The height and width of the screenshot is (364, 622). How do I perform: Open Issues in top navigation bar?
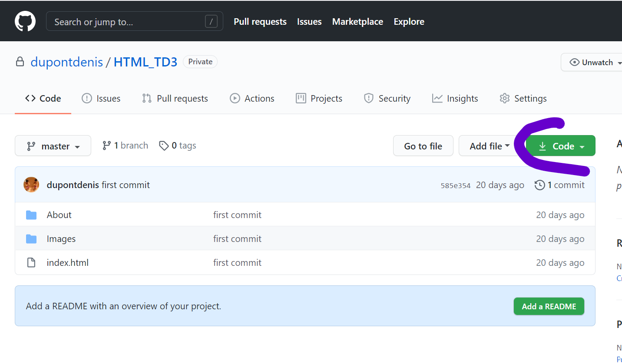pyautogui.click(x=309, y=22)
